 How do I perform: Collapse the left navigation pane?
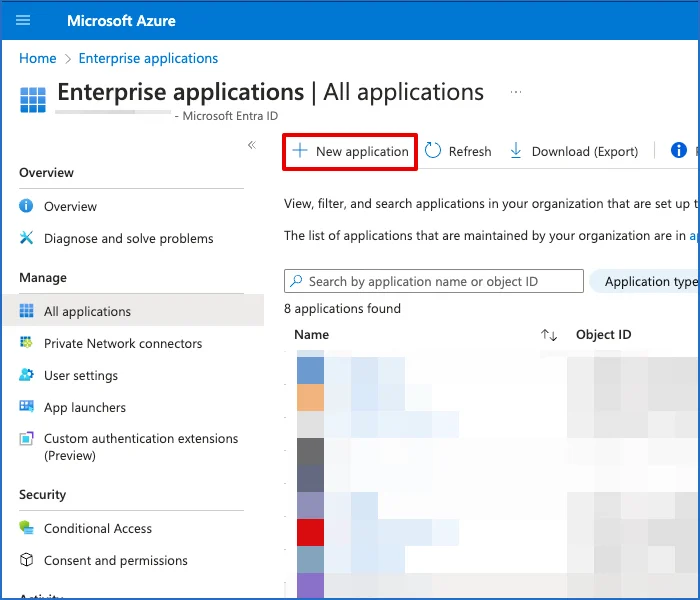tap(252, 145)
